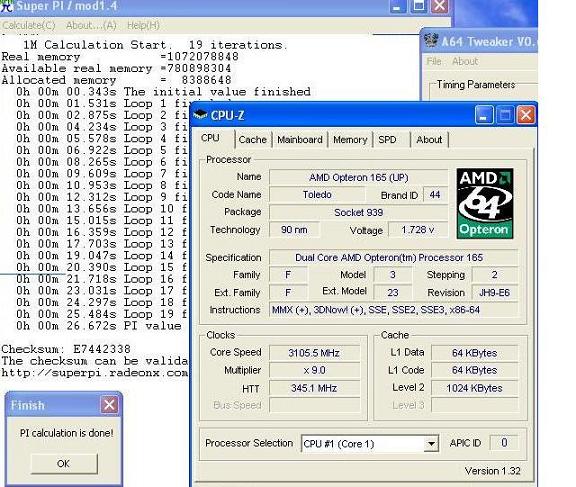Open File menu in A64 Tweaker

point(434,61)
